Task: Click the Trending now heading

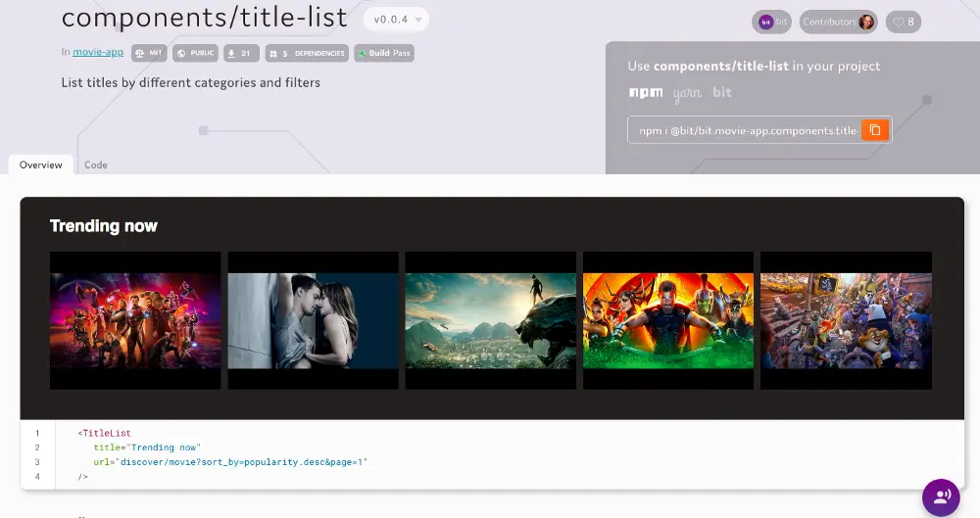Action: pos(104,226)
